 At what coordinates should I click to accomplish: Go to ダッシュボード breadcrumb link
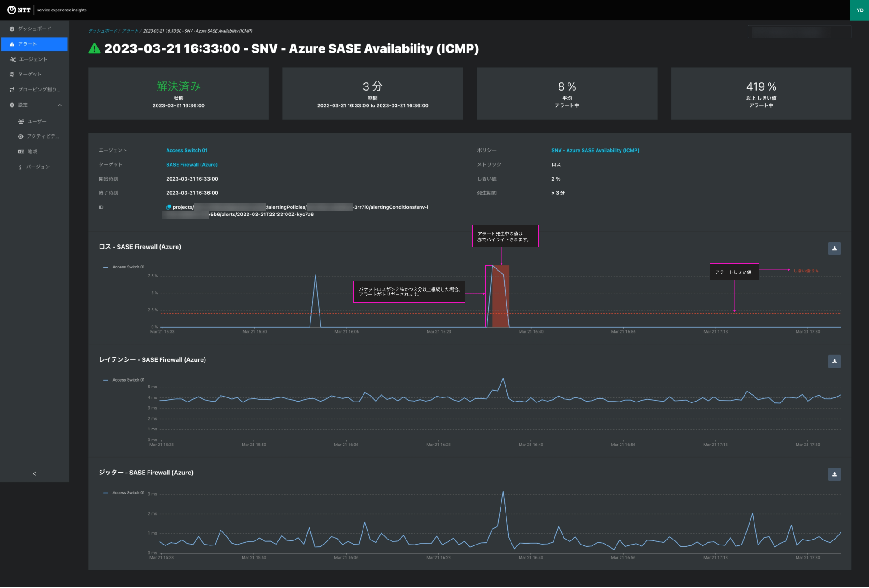point(103,31)
